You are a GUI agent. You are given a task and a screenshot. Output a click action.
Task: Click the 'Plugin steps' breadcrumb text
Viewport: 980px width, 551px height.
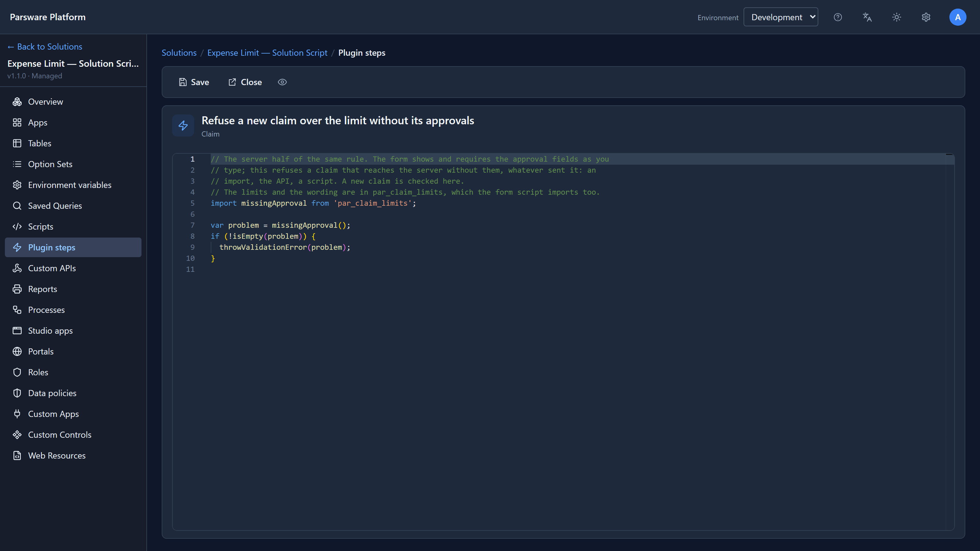coord(361,53)
